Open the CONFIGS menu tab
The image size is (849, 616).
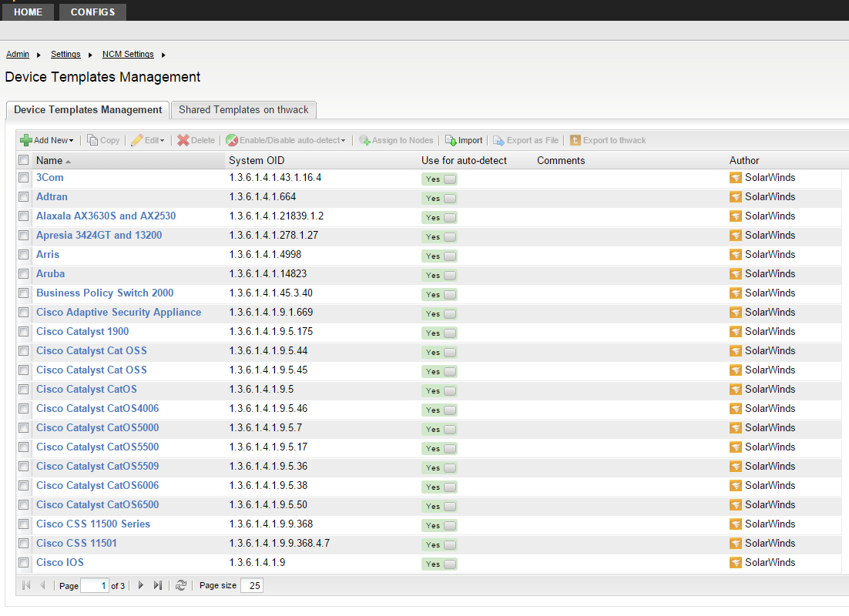coord(92,12)
